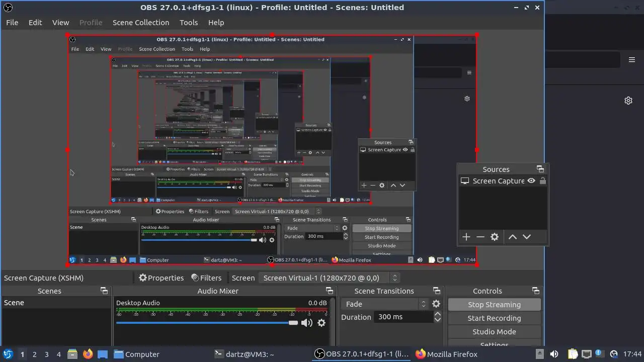Select the Scene item in the Scenes list
The height and width of the screenshot is (362, 644).
[56, 303]
